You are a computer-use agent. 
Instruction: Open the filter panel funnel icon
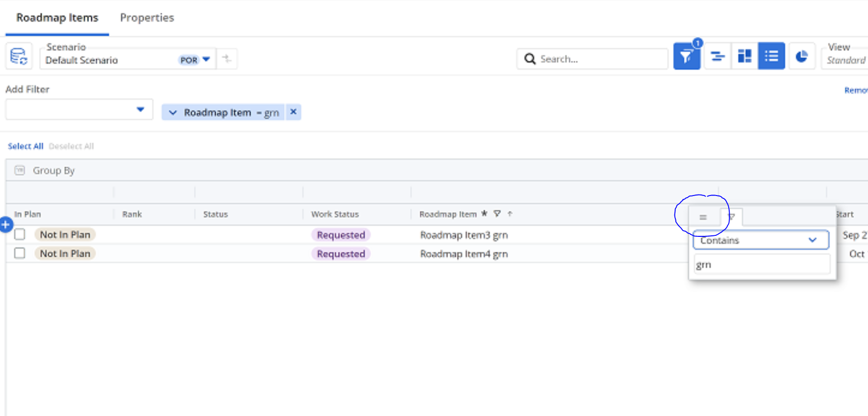[686, 57]
